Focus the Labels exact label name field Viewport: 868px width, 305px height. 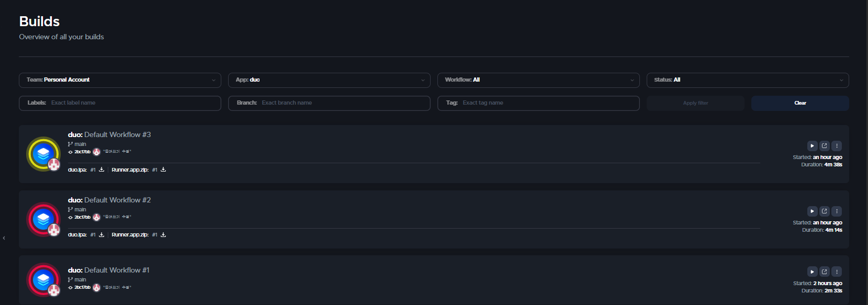[131, 103]
